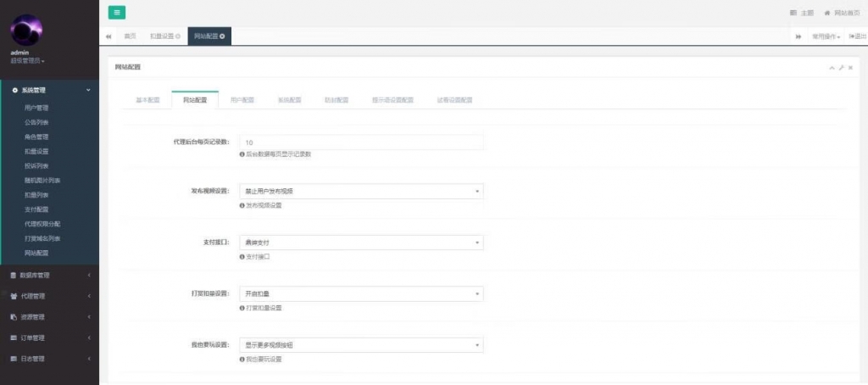Click the green hamburger menu toggle button
The width and height of the screenshot is (868, 385).
[117, 12]
